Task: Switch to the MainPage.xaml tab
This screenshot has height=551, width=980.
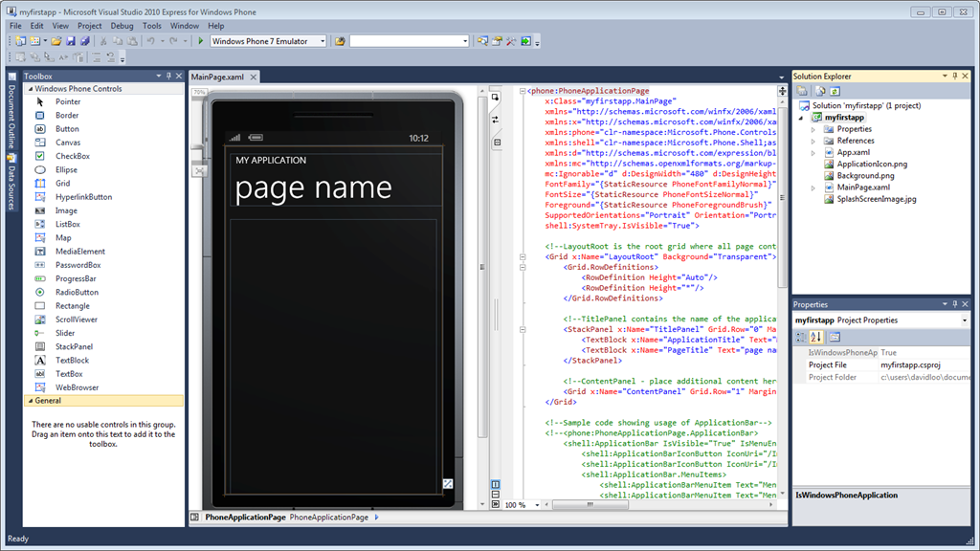Action: click(218, 77)
